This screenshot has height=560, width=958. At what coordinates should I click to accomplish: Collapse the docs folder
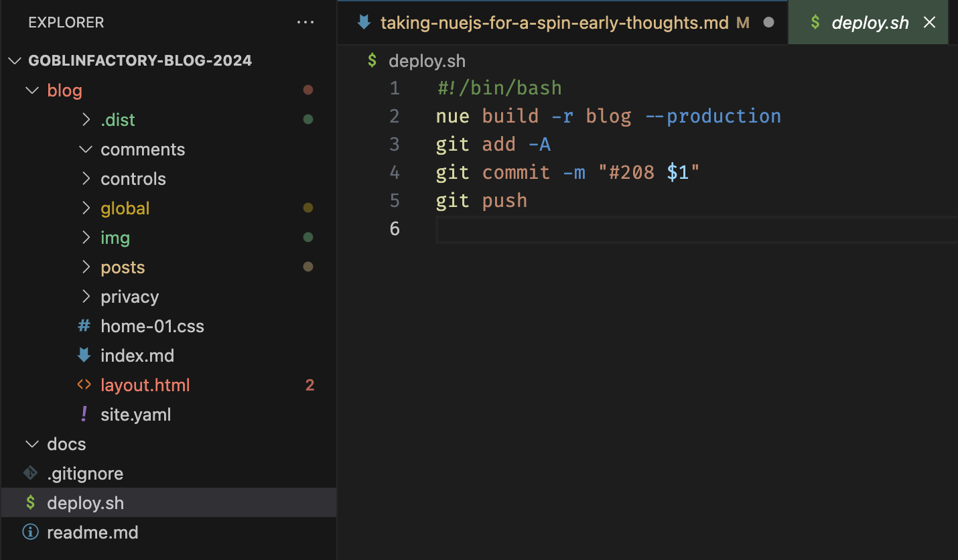click(x=31, y=444)
